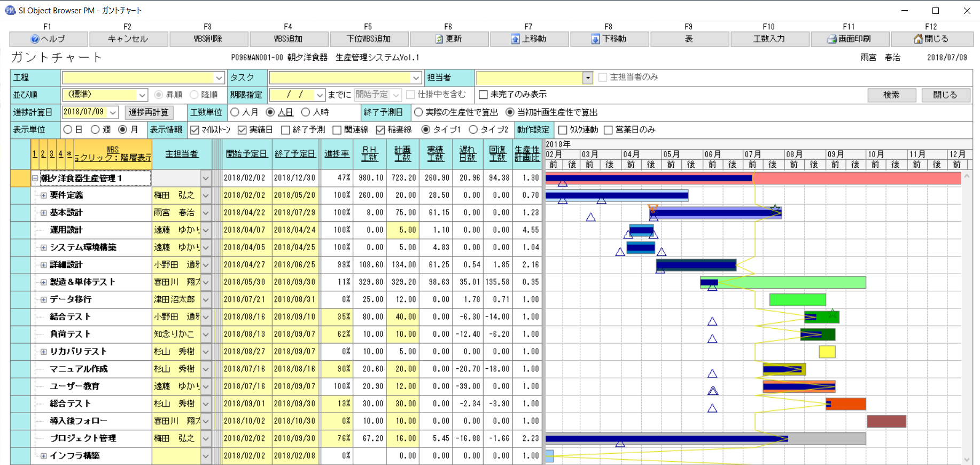Click the WBS削除 button
Screen dimensions: 980x465
208,39
